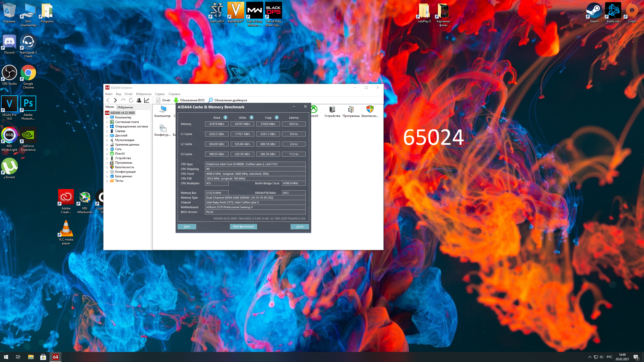This screenshot has width=644, height=362.
Task: Expand the Тесты tree node
Action: pos(107,181)
